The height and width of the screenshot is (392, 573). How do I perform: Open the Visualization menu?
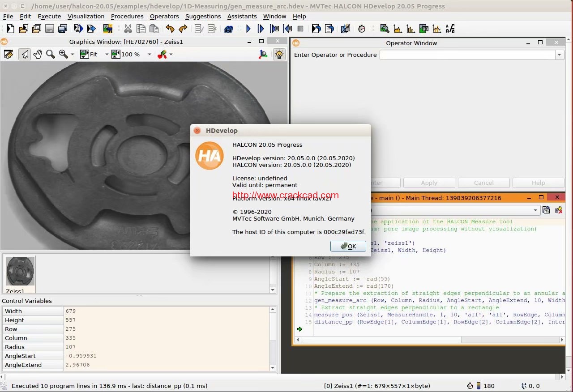(x=86, y=16)
